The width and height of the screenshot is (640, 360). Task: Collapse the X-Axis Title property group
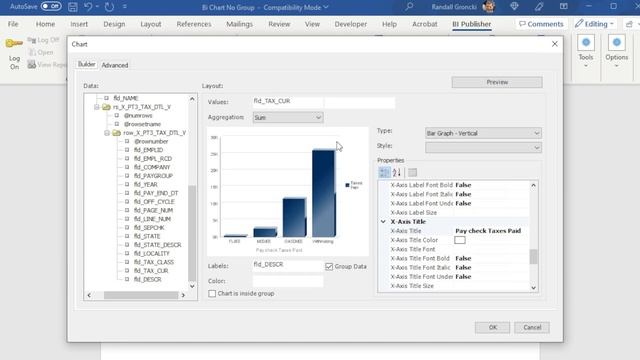(x=383, y=222)
